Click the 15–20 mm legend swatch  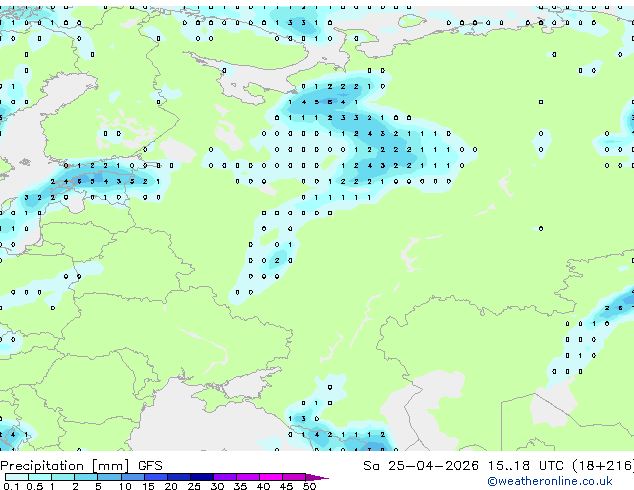pyautogui.click(x=156, y=477)
